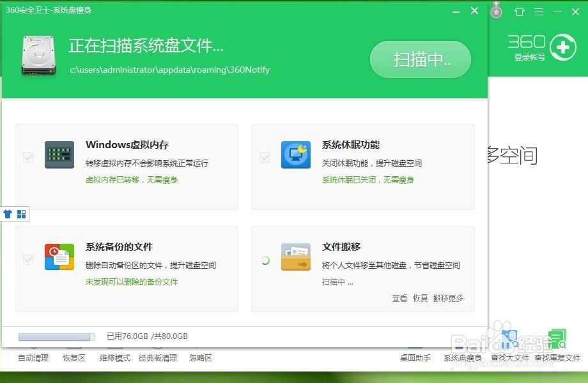Image resolution: width=588 pixels, height=383 pixels.
Task: Click 转移虚拟内存不会影响系统正常运行 description
Action: point(146,163)
